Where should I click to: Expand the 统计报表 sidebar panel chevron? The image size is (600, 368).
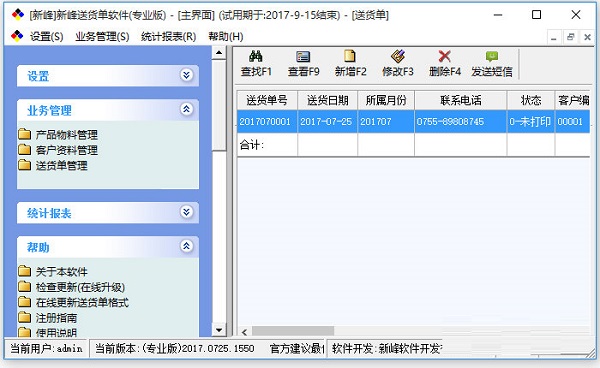click(x=186, y=212)
